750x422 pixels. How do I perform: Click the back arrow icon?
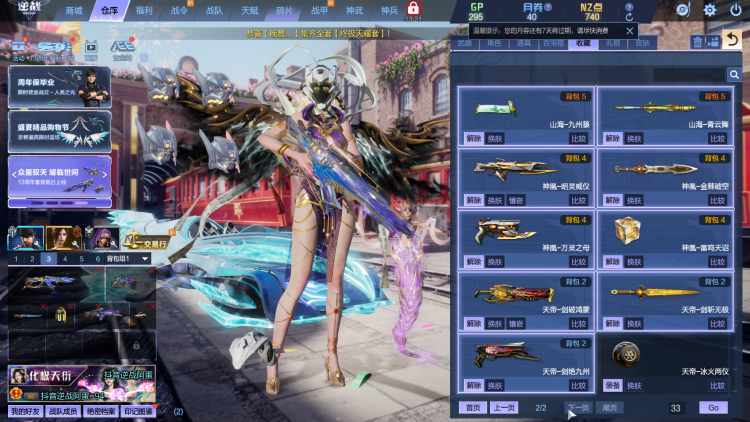coord(732,39)
